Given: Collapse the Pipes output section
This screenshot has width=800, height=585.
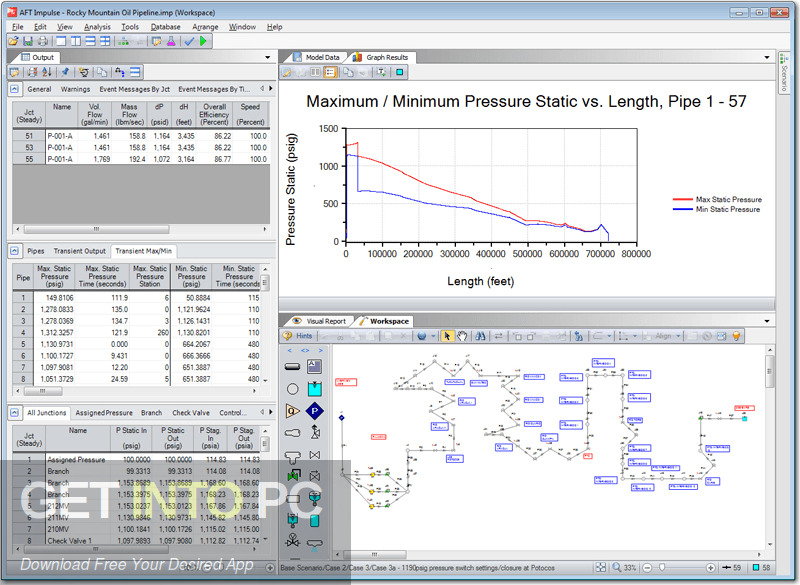Looking at the screenshot, I should (14, 250).
